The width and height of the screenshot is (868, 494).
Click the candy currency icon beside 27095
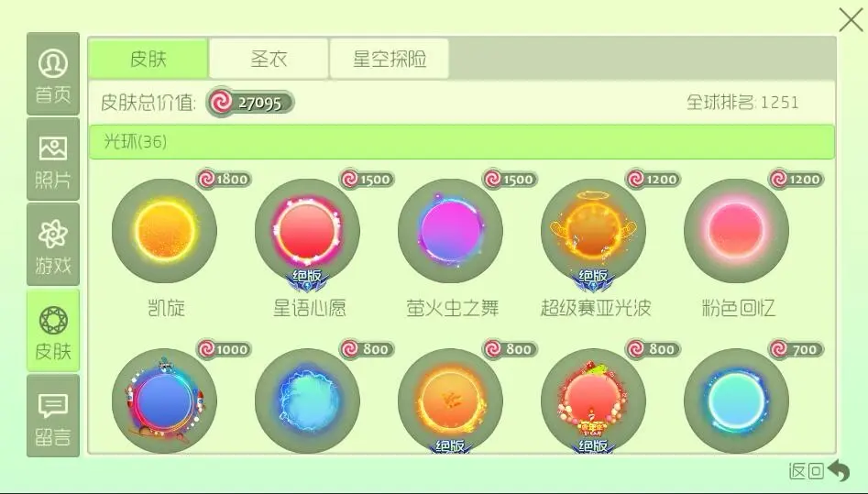220,103
